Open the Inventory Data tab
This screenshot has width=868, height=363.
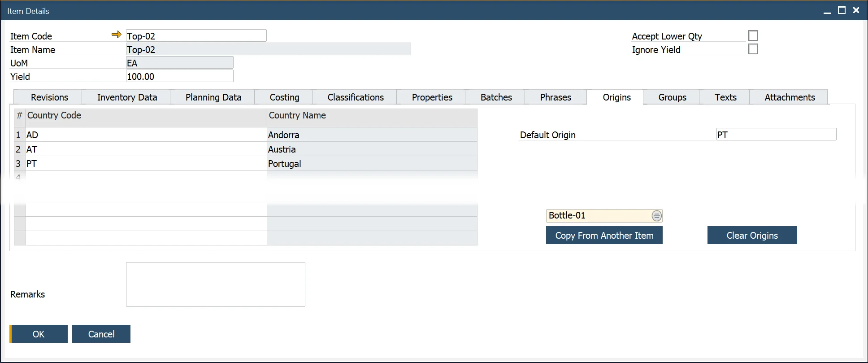[x=127, y=97]
